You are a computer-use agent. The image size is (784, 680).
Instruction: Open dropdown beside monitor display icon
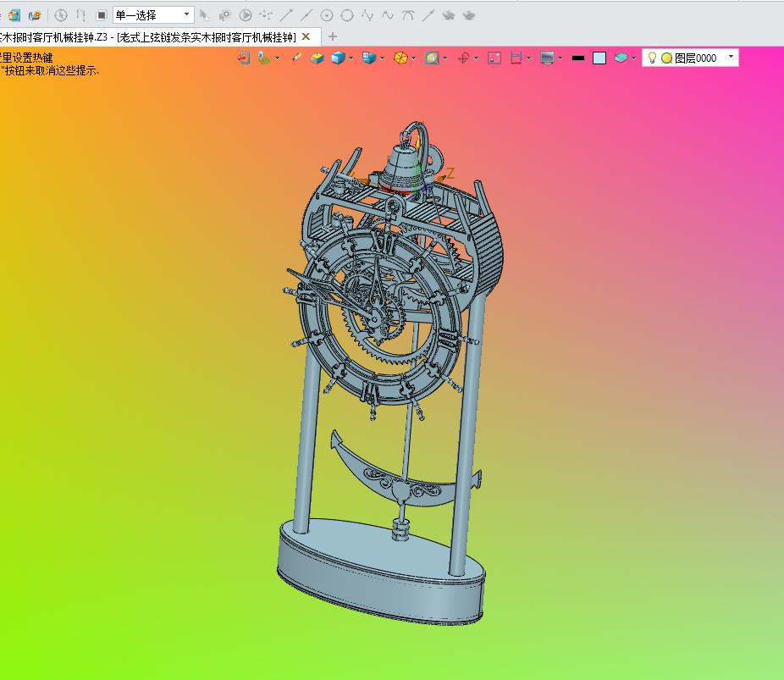tap(560, 58)
